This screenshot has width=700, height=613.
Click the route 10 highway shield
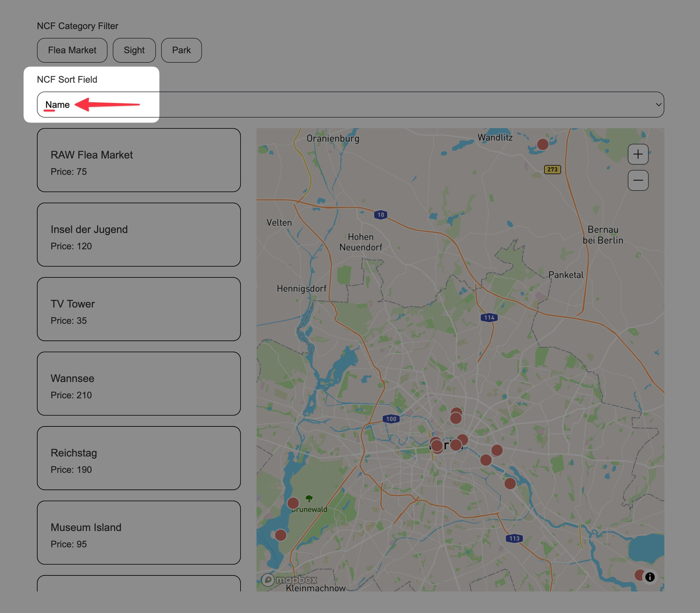(381, 215)
